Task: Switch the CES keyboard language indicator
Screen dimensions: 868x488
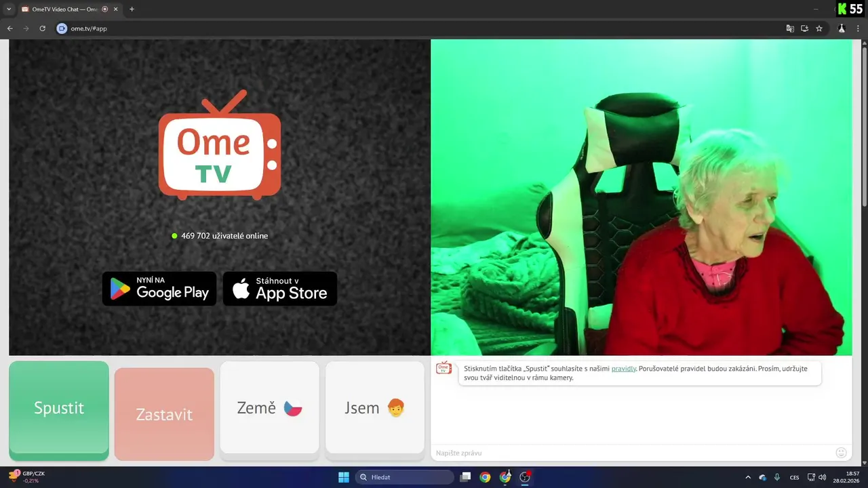Action: click(x=795, y=477)
